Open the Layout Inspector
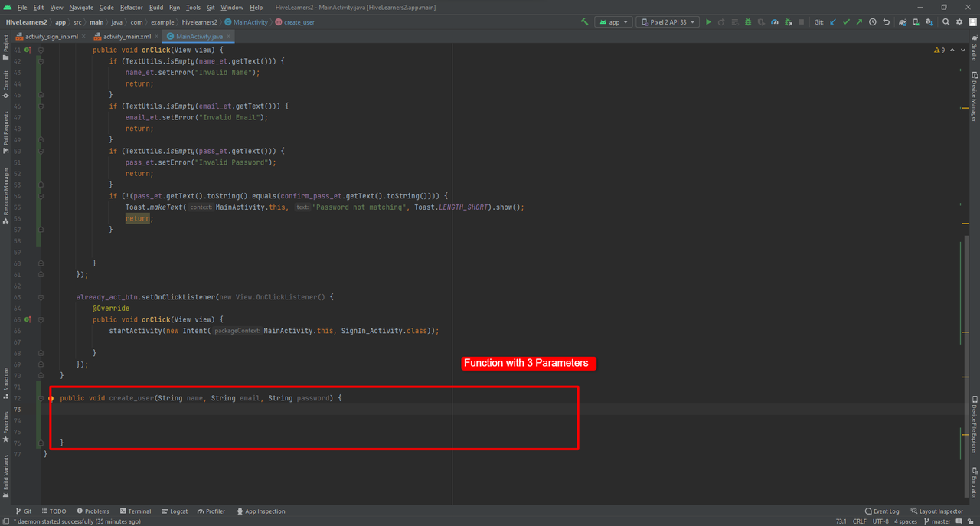Screen dimensions: 980x526 pyautogui.click(x=936, y=511)
